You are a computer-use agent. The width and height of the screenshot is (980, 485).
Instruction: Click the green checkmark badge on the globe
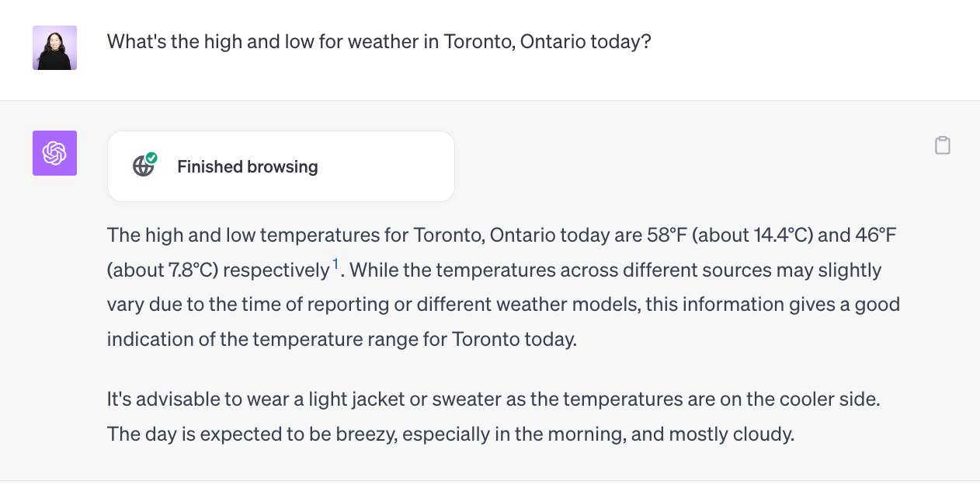click(151, 159)
